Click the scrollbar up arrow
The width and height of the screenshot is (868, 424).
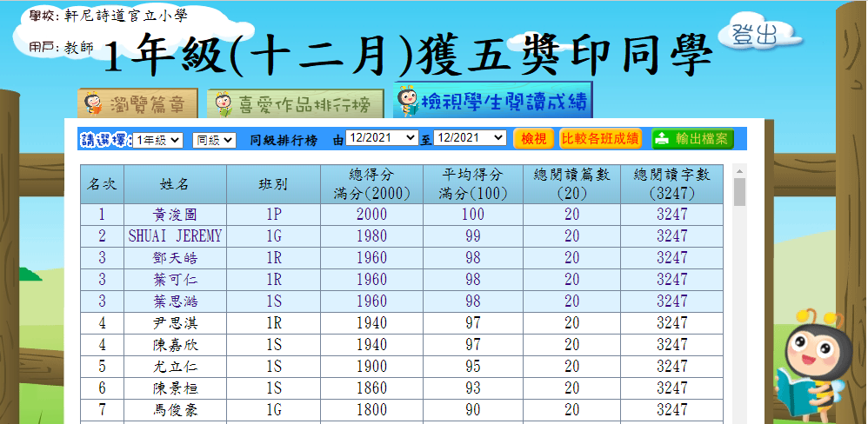739,169
